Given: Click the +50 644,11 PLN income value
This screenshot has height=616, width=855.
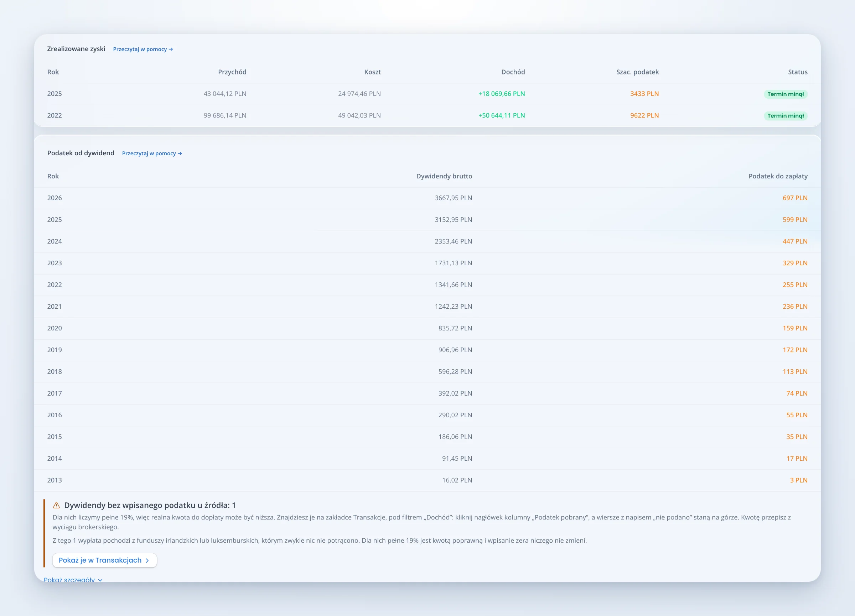Looking at the screenshot, I should coord(501,116).
